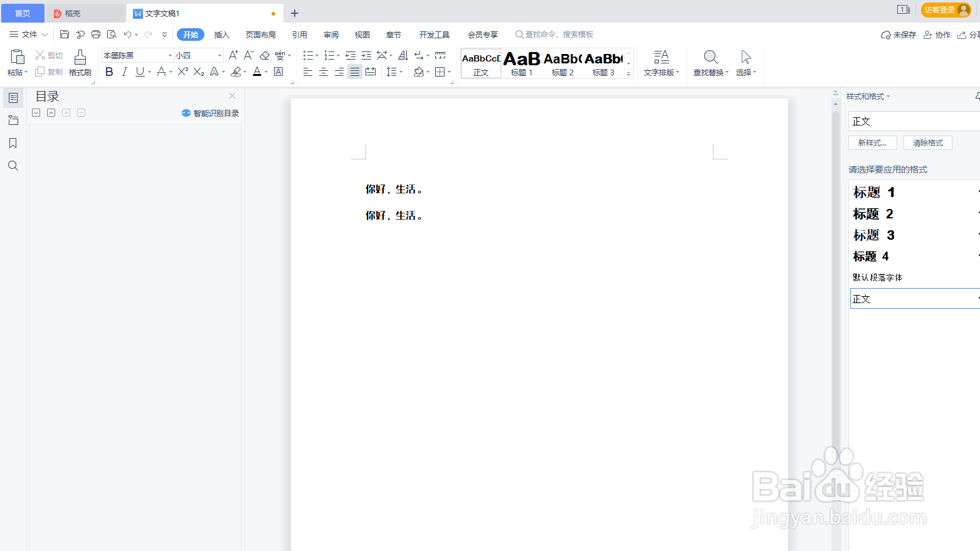Click the Sort icon
Screen dimensions: 980x551
(x=403, y=56)
